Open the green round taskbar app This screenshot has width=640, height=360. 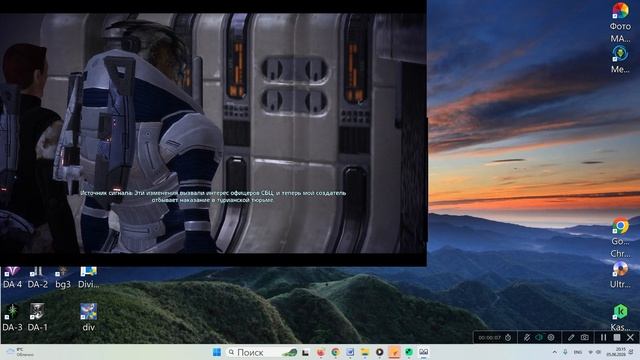tap(409, 352)
